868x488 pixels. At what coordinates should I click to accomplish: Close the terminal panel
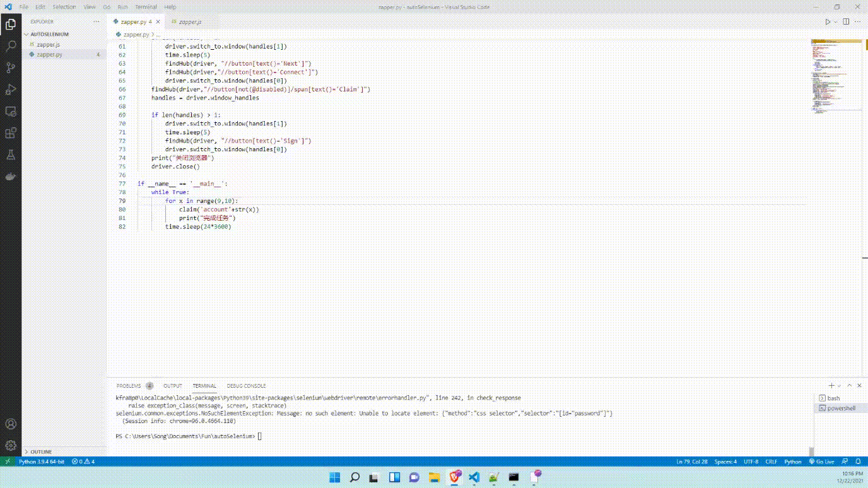pos(859,385)
